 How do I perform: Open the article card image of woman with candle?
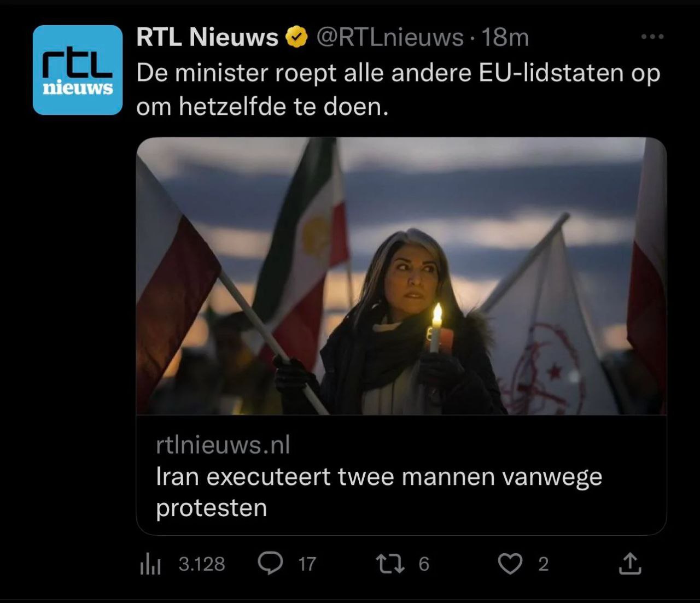click(401, 276)
